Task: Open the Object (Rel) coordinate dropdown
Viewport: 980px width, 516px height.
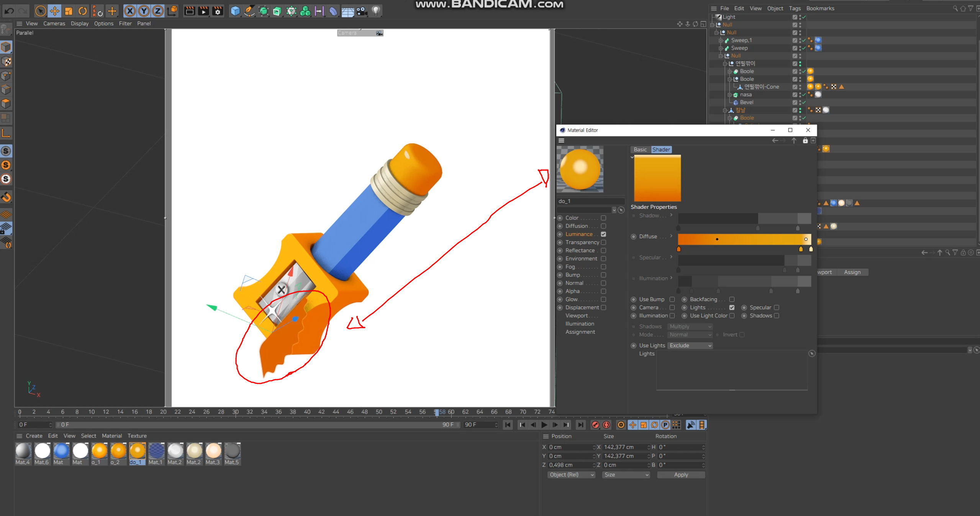Action: click(571, 475)
